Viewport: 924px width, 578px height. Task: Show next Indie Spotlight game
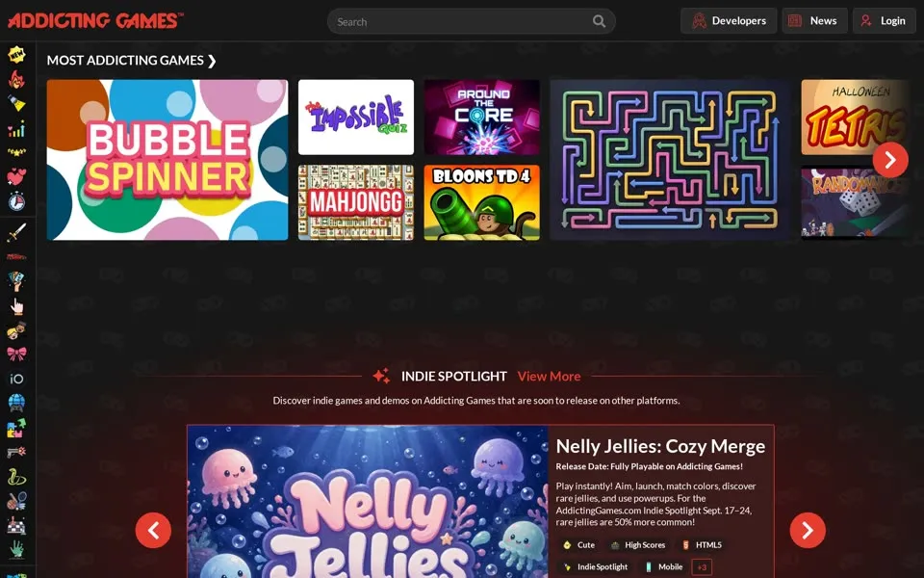click(808, 530)
